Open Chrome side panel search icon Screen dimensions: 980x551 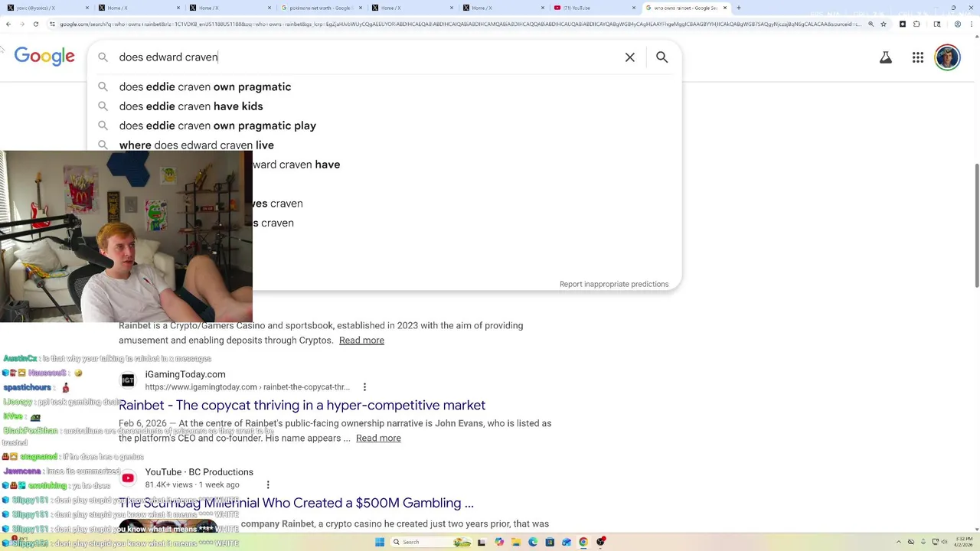tap(937, 24)
